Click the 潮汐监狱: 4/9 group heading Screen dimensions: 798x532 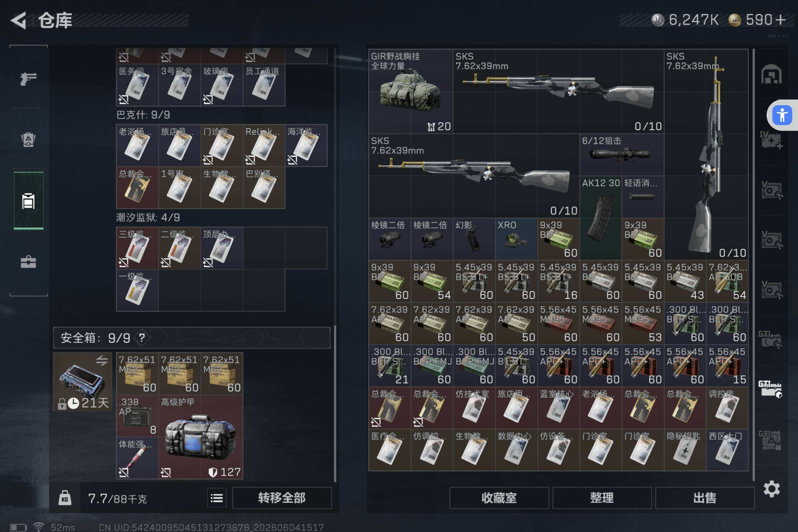[148, 217]
